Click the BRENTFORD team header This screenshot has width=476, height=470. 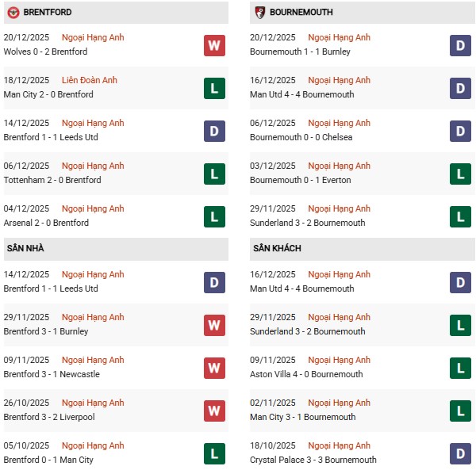click(48, 13)
